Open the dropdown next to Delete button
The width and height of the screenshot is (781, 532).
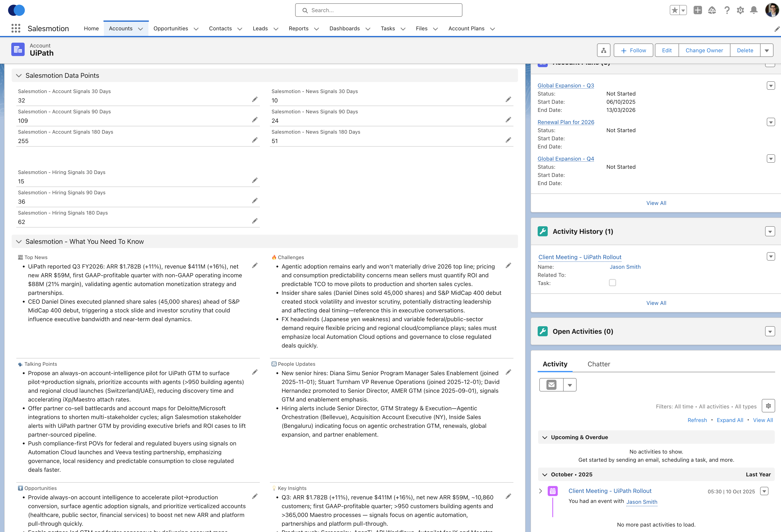click(767, 50)
